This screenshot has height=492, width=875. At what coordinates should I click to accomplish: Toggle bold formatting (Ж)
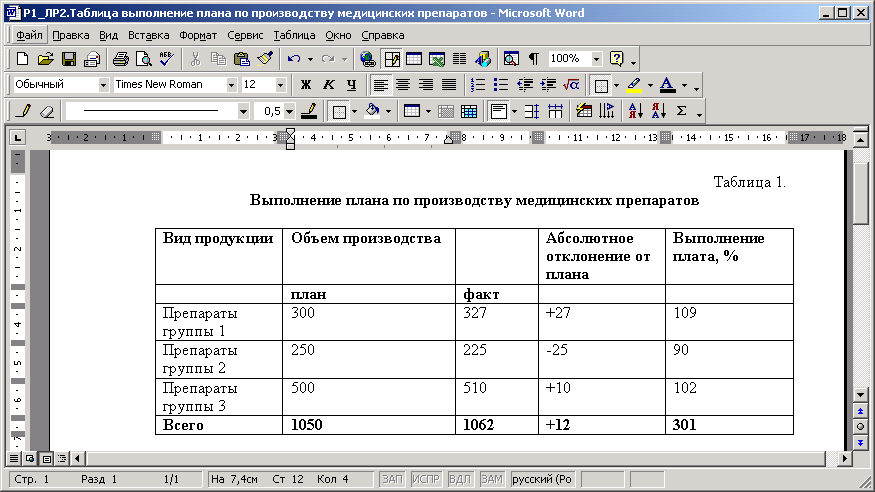click(305, 85)
